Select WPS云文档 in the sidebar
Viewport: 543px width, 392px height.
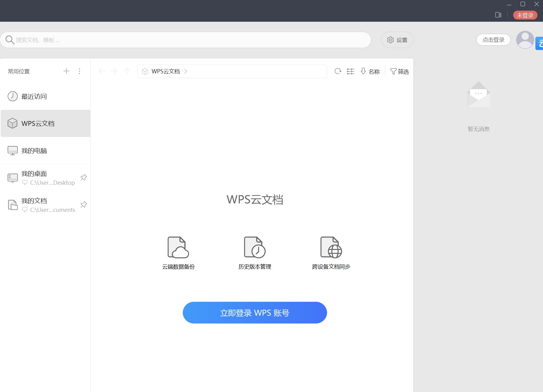pos(46,123)
